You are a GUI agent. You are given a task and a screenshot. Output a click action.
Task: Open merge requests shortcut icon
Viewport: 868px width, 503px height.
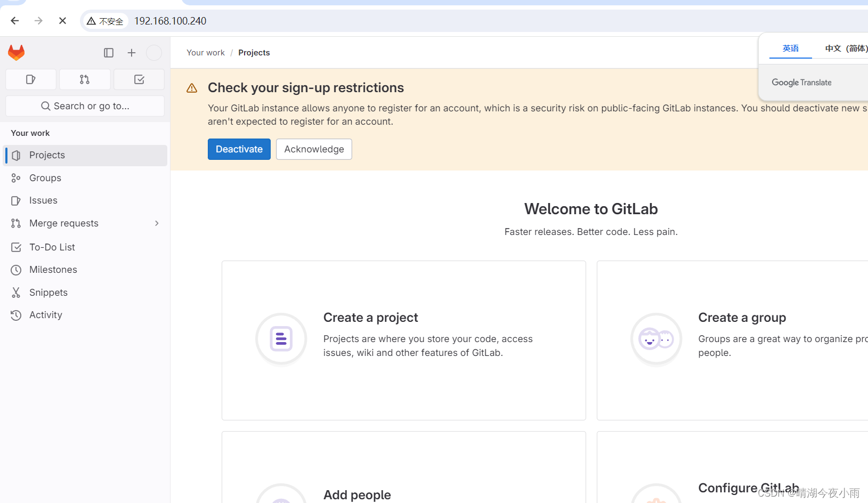coord(85,79)
